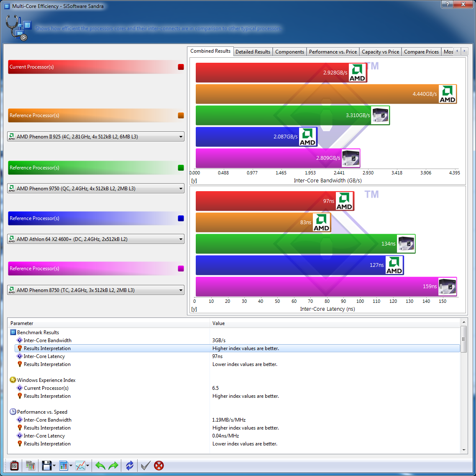The image size is (476, 476).
Task: Click the red 97ns latency bar
Action: 275,201
